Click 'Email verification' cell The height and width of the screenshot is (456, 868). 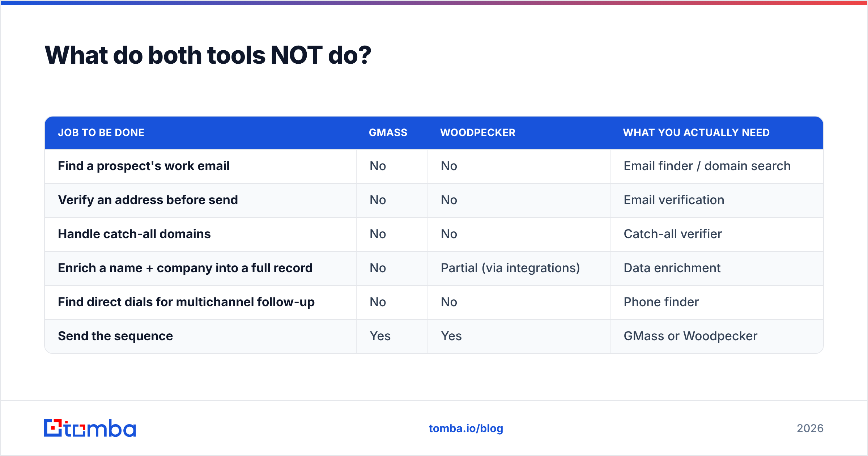[x=674, y=200]
